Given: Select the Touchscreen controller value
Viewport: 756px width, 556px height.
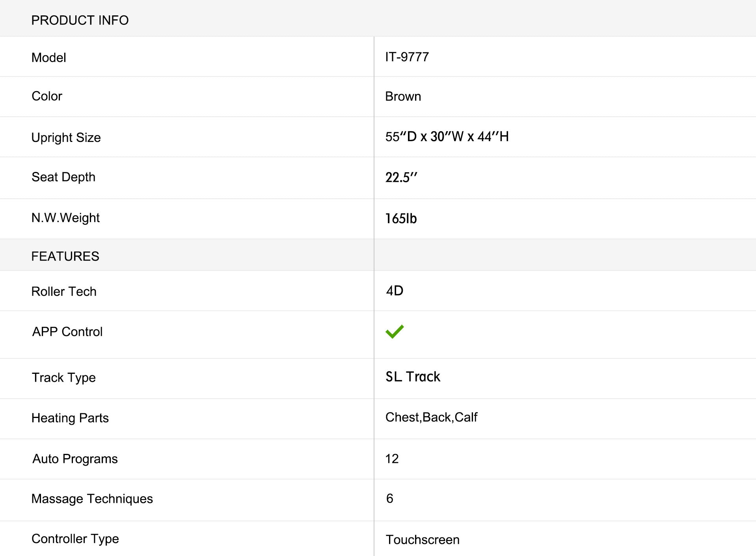Looking at the screenshot, I should (x=423, y=540).
